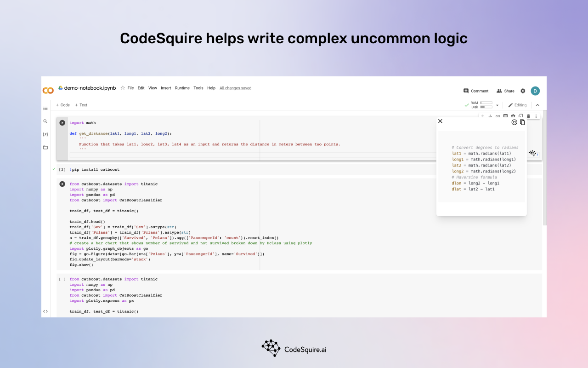This screenshot has width=588, height=368.
Task: Open the code snippets icon in sidebar
Action: click(45, 311)
